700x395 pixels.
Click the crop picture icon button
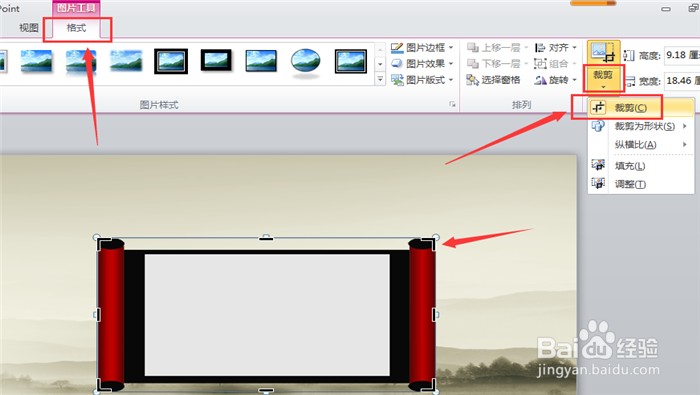603,53
